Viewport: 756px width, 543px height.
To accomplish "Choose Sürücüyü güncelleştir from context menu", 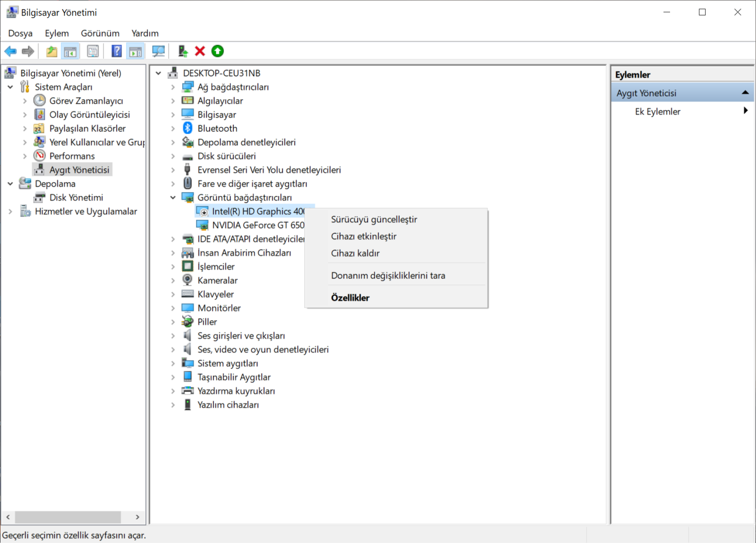I will [397, 219].
